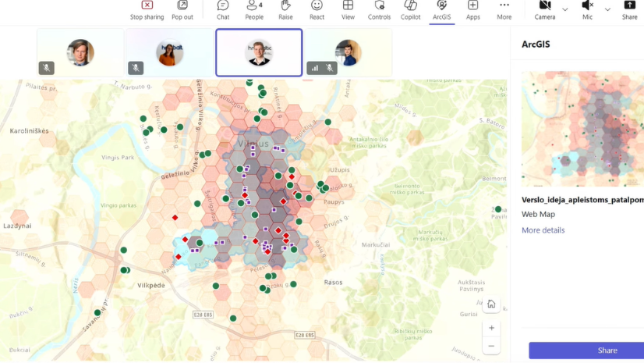Select the woman participant video tile
The height and width of the screenshot is (363, 644).
pos(170,52)
